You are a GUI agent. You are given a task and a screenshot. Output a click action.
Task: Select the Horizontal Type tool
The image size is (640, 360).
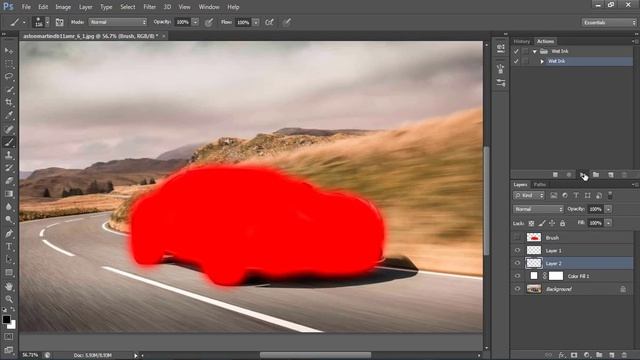[x=9, y=247]
